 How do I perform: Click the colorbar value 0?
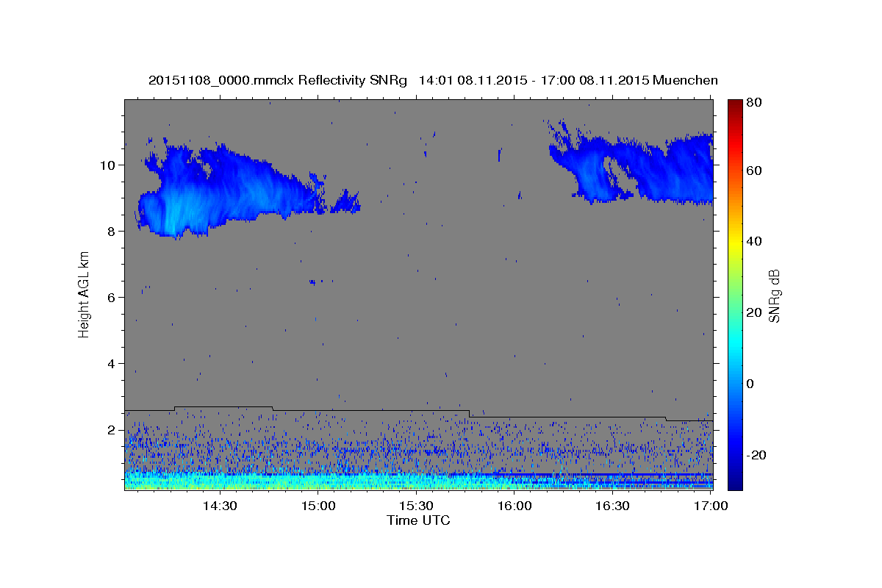tap(751, 384)
